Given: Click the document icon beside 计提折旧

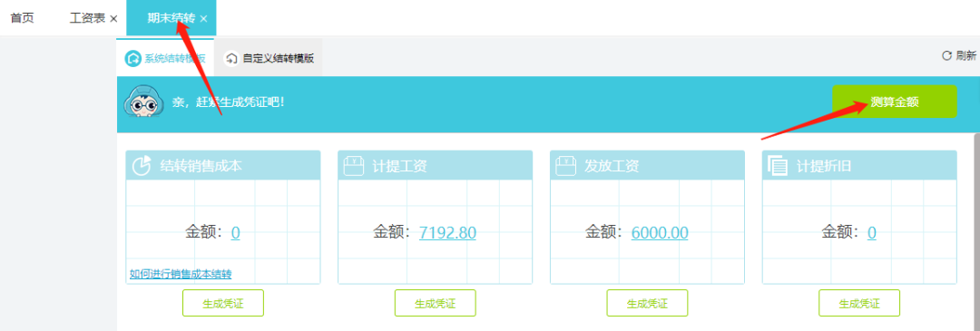Looking at the screenshot, I should [779, 166].
